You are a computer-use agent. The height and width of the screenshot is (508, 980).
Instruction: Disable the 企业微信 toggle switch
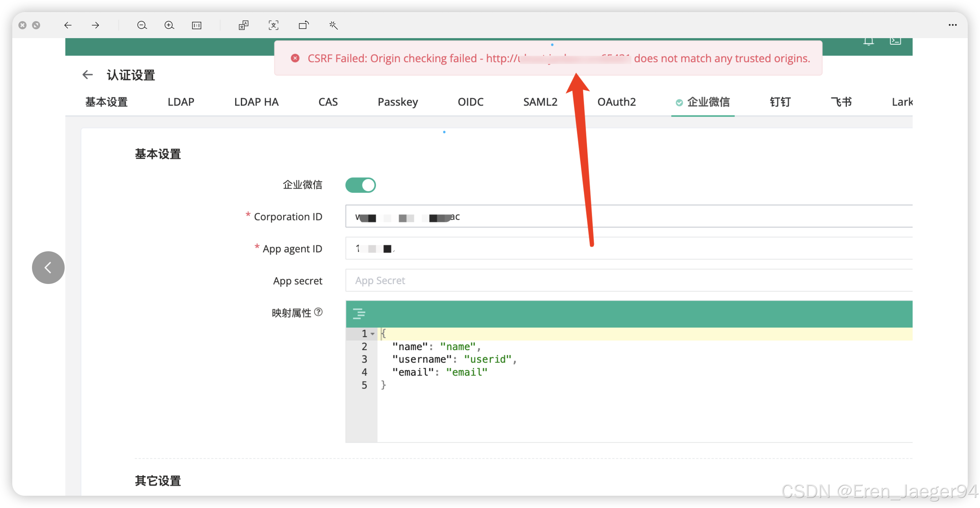[x=361, y=185]
